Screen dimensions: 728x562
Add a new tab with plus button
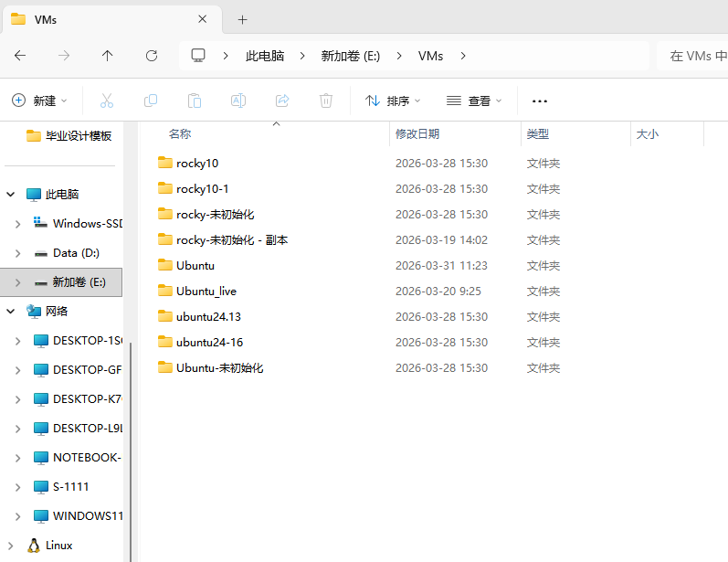point(242,19)
